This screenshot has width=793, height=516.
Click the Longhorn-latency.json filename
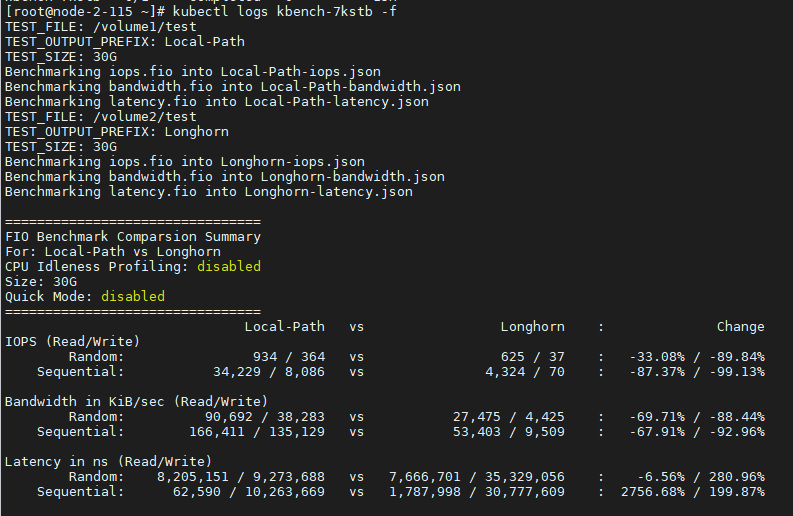(328, 192)
